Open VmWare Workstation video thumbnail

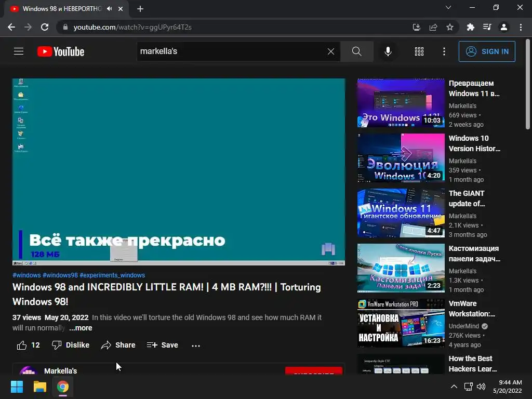tap(401, 323)
